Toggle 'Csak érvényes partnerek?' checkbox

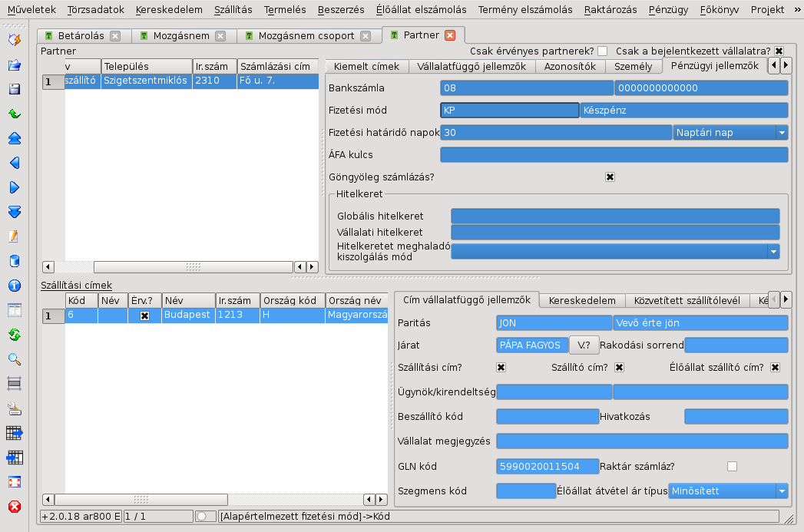pos(602,51)
